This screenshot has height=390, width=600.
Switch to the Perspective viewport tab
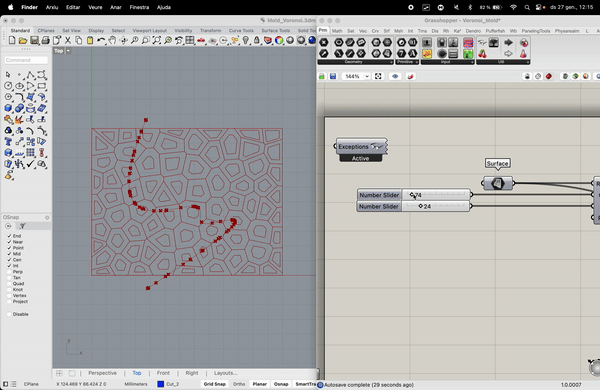click(102, 373)
